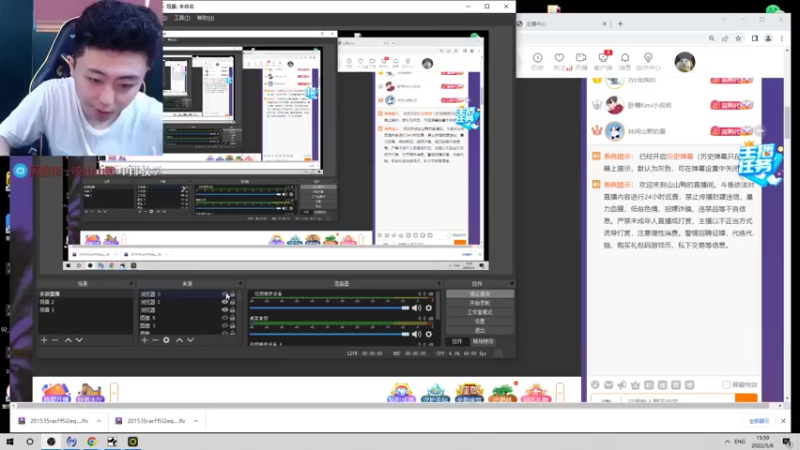Show hidden system tray icons chevron

coord(727,441)
